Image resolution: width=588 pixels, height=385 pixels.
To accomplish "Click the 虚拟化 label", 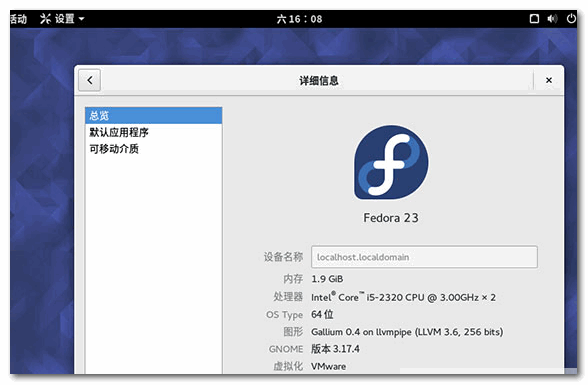I will pos(288,366).
